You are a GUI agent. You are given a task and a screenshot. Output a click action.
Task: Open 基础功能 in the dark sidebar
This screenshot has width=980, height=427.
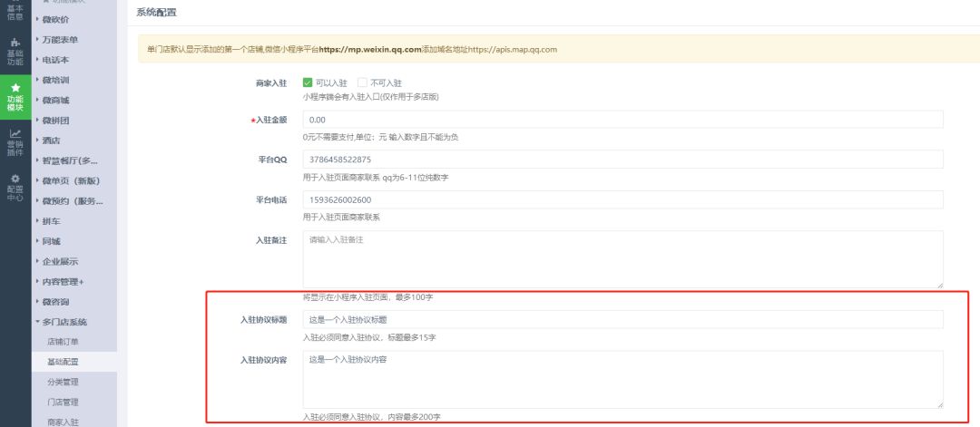[x=15, y=52]
